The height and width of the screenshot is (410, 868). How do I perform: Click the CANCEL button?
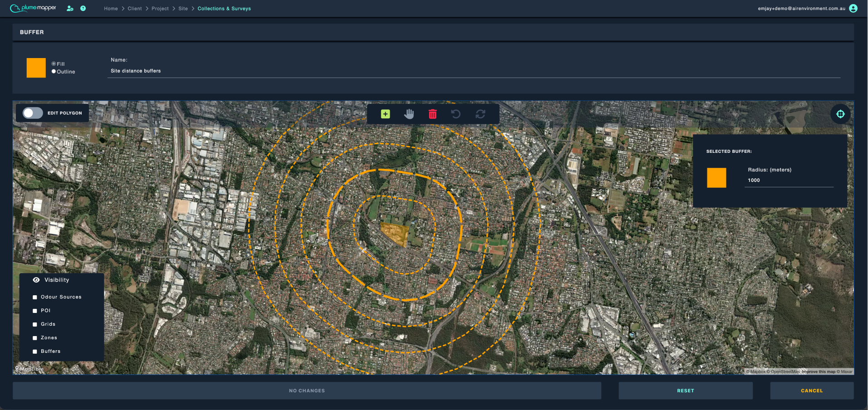click(x=812, y=390)
